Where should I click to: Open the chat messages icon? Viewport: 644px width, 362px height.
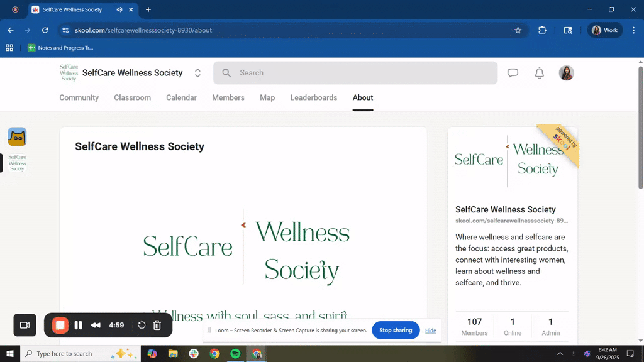tap(513, 73)
